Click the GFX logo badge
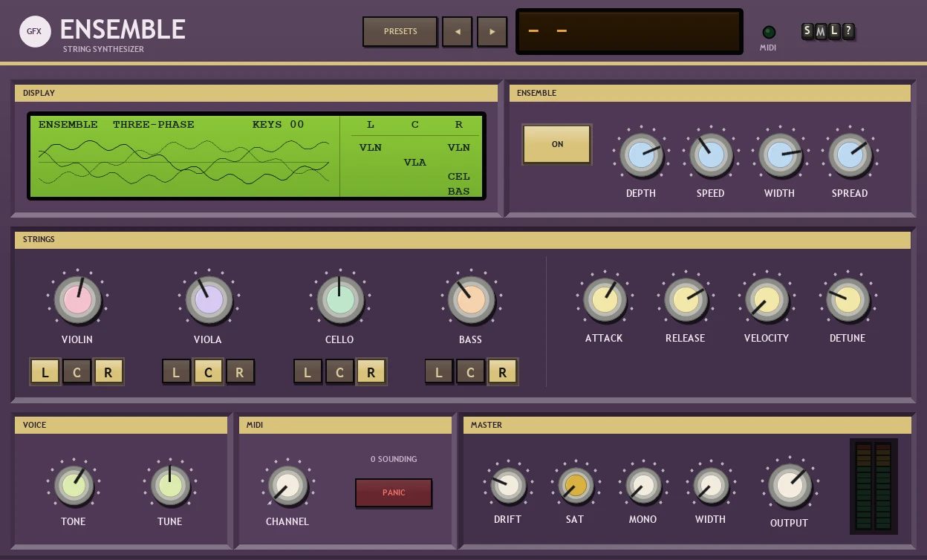This screenshot has height=560, width=927. point(35,31)
